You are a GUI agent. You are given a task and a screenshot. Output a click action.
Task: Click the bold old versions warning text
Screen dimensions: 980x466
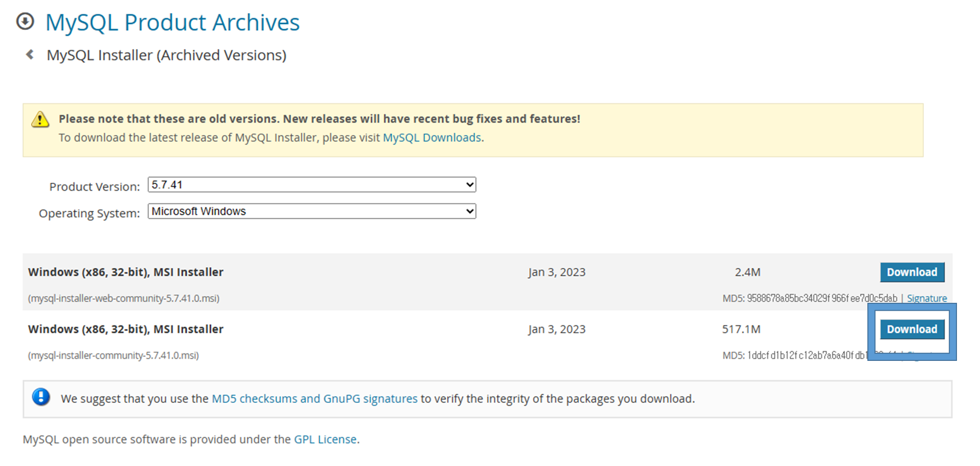(x=319, y=119)
